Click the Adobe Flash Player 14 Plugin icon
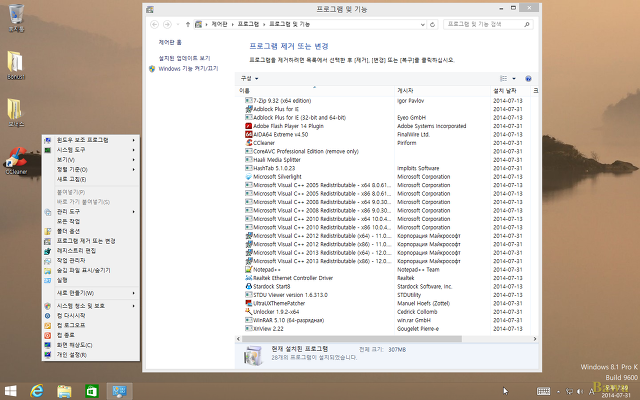Image resolution: width=640 pixels, height=400 pixels. (x=249, y=126)
